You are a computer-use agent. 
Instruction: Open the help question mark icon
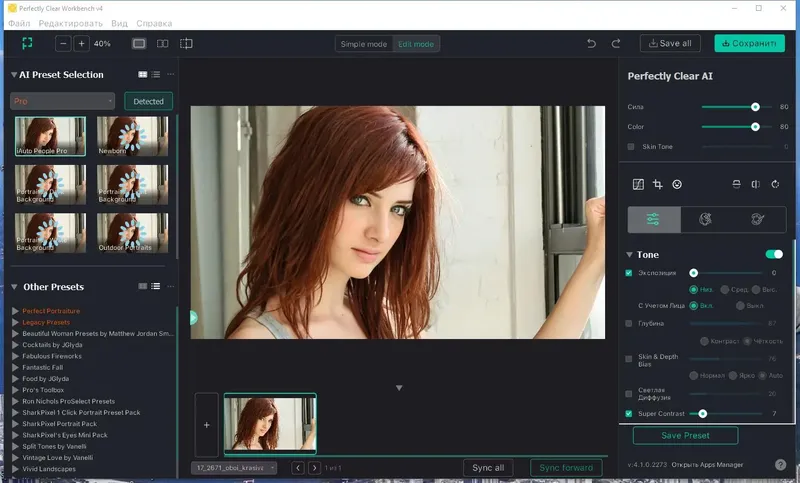(x=780, y=465)
